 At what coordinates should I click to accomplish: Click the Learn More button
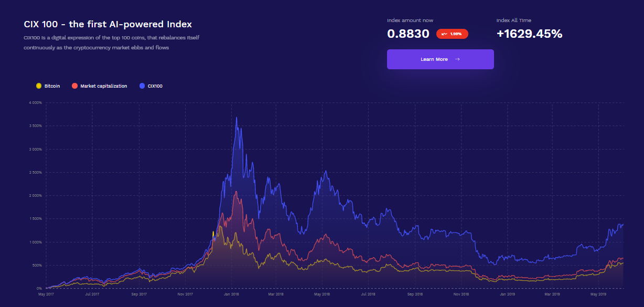pos(440,59)
